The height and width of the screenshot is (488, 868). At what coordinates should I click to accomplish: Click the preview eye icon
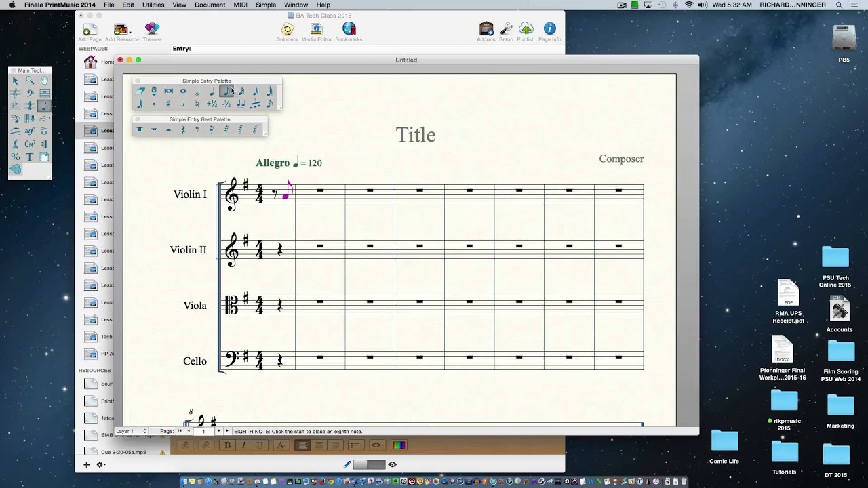[x=392, y=464]
